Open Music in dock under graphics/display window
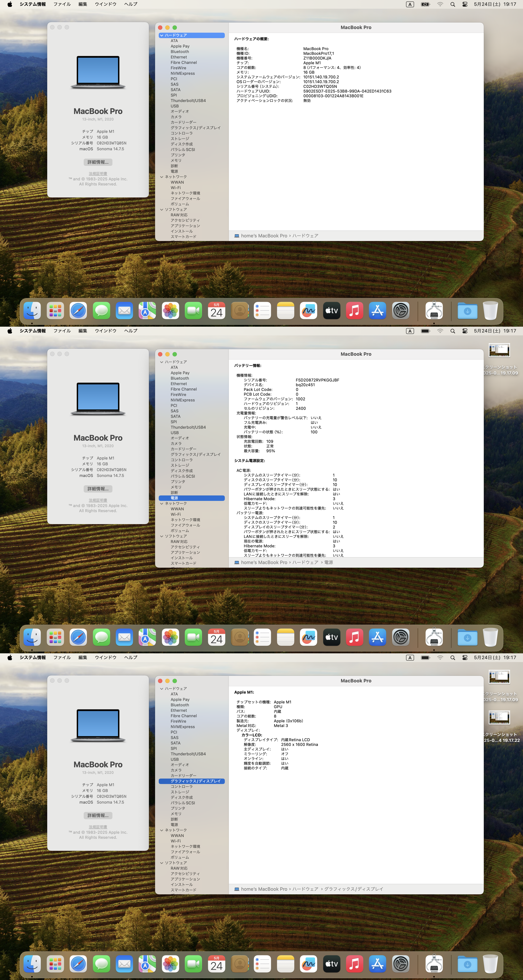Viewport: 523px width, 980px height. (x=355, y=964)
